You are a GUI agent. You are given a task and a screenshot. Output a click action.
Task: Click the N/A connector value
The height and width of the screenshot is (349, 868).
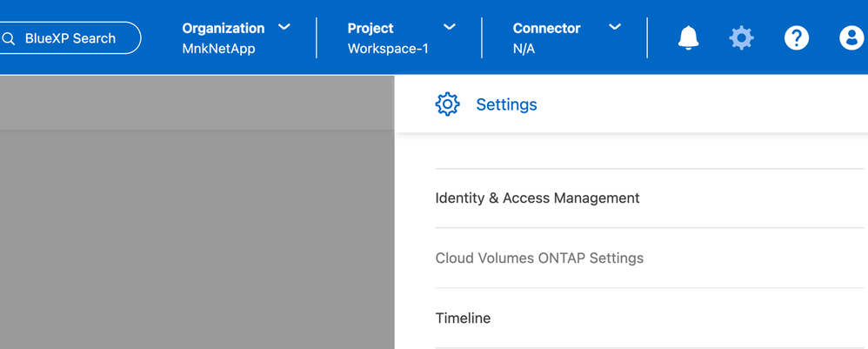coord(524,49)
